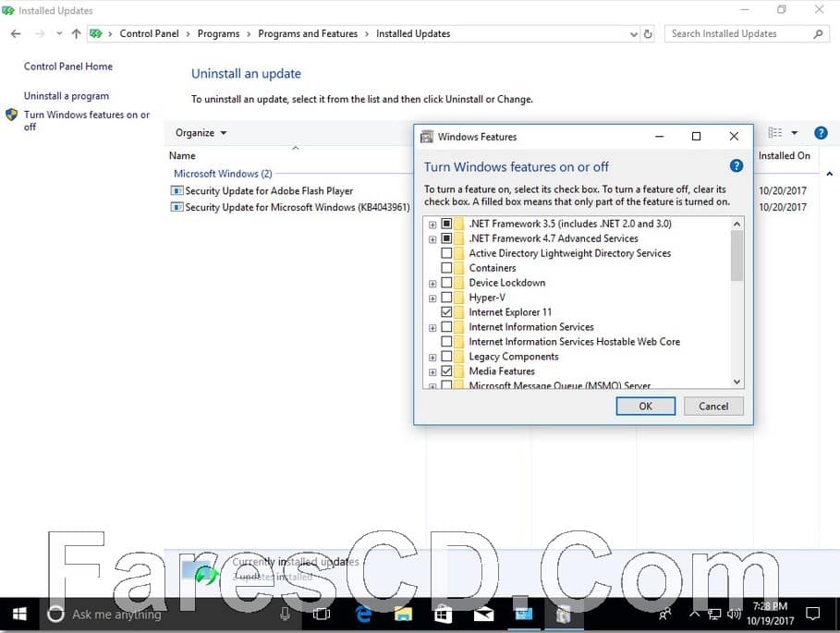840x633 pixels.
Task: Open People icon in system tray
Action: click(664, 615)
